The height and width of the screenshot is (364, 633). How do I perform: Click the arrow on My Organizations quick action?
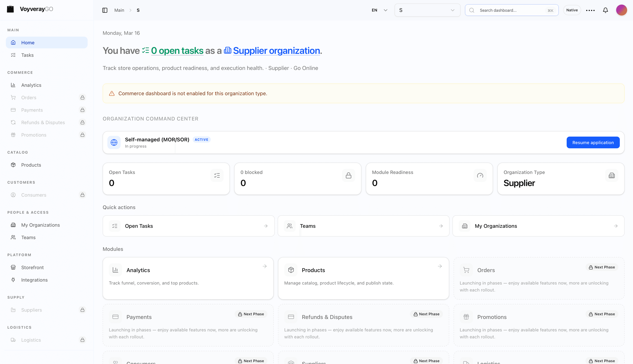tap(616, 226)
